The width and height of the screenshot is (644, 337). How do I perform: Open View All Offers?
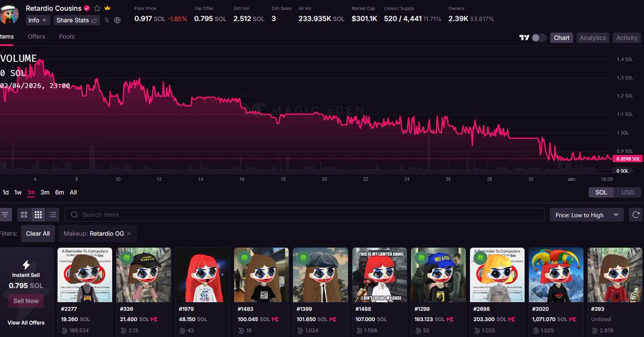(26, 323)
